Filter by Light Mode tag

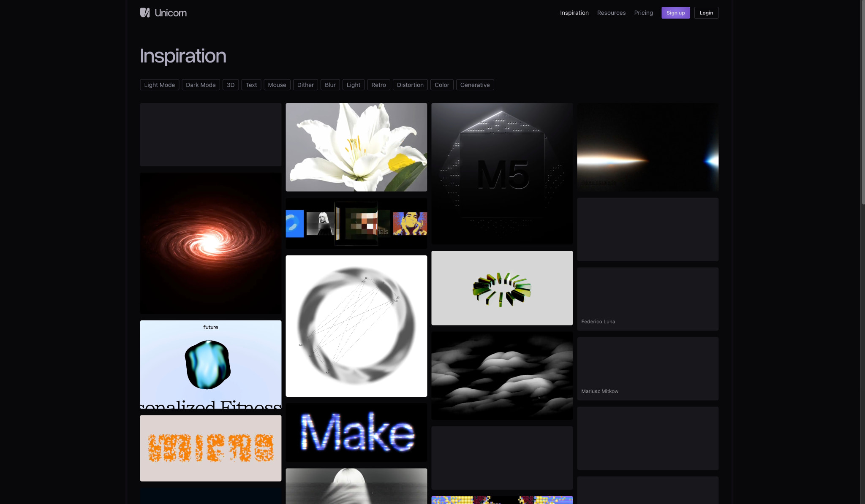(x=159, y=85)
